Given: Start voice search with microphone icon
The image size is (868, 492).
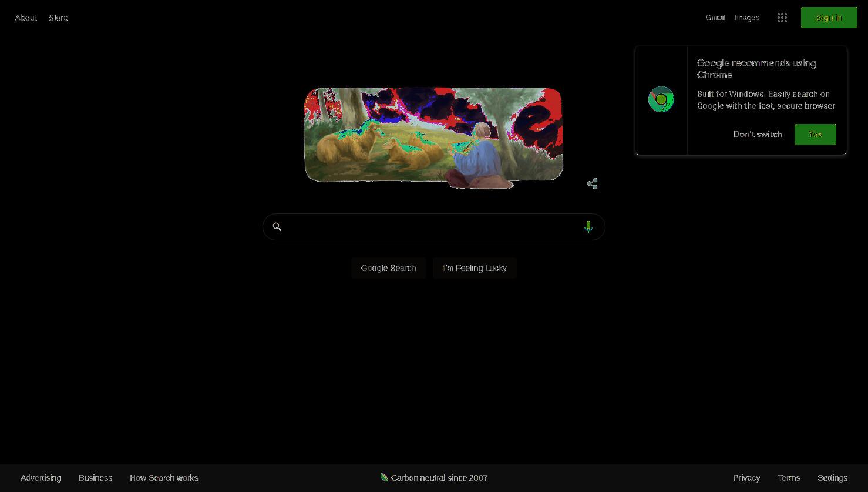Looking at the screenshot, I should coord(588,227).
